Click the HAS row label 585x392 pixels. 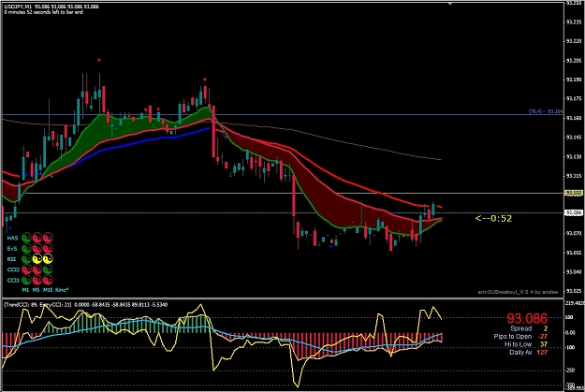click(12, 238)
